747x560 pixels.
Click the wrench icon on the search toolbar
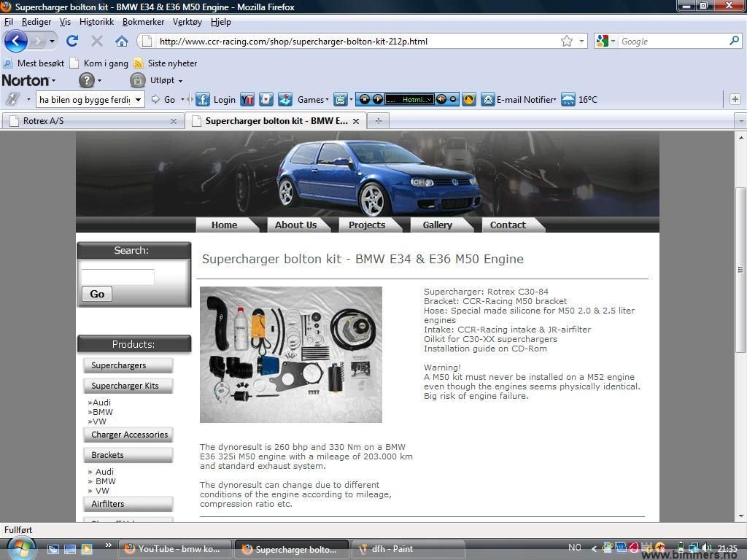tap(13, 99)
